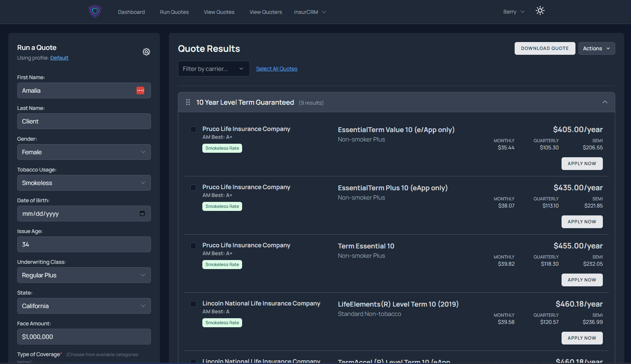Click the $232.05 semi-annual amount
This screenshot has width=631, height=364.
tap(593, 264)
